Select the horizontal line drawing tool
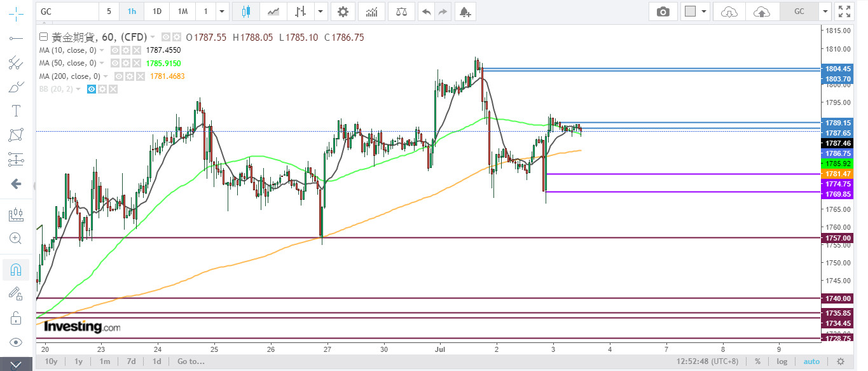Image resolution: width=868 pixels, height=371 pixels. 16,38
